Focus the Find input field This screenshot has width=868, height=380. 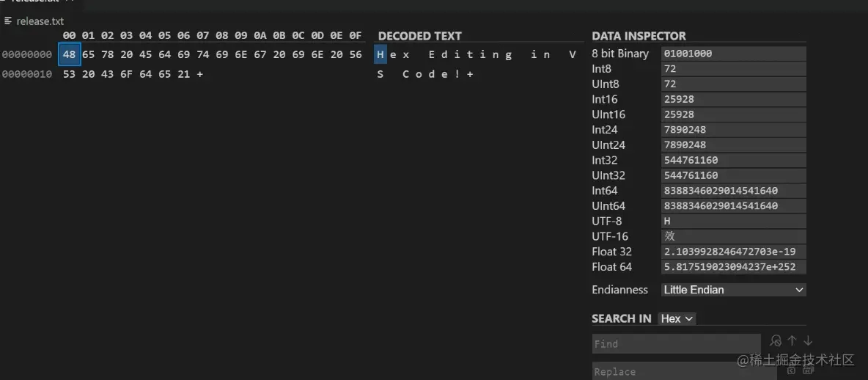click(x=677, y=344)
